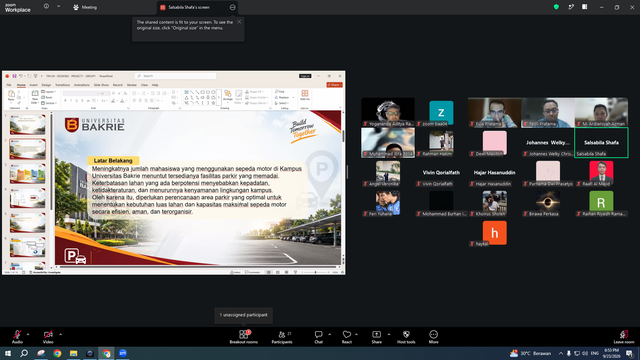Open the Design tab in shared PowerPoint
This screenshot has height=360, width=640.
point(46,85)
